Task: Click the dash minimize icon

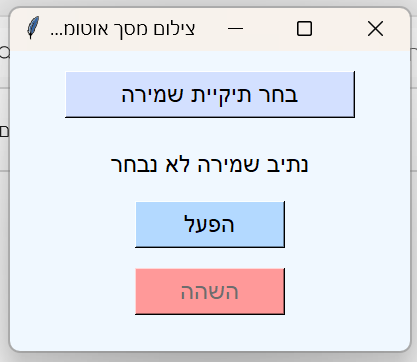Action: (235, 29)
